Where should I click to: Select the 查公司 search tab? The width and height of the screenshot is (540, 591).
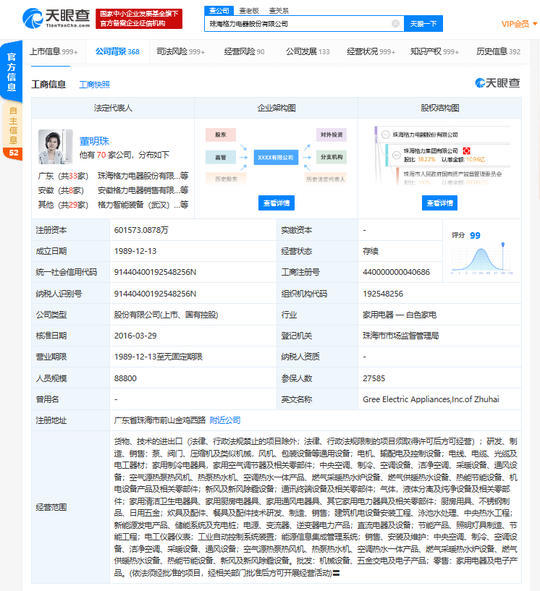pos(219,11)
